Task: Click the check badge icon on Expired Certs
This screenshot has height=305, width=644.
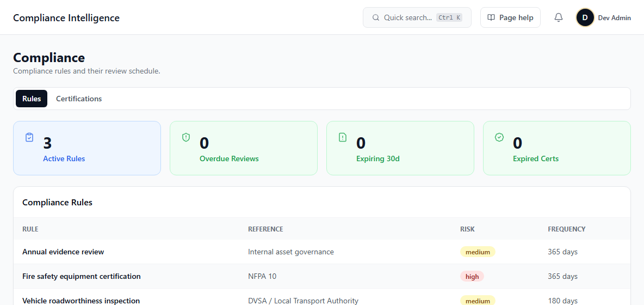Action: (499, 137)
